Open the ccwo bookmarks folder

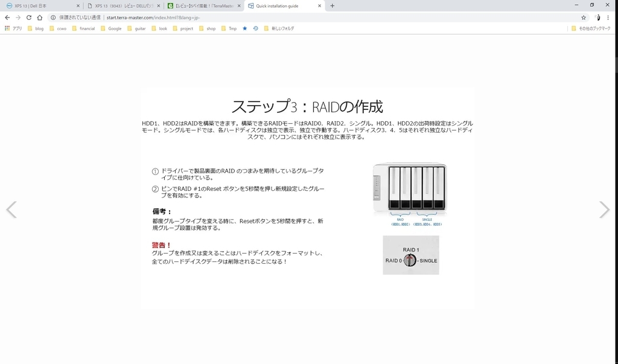click(57, 28)
